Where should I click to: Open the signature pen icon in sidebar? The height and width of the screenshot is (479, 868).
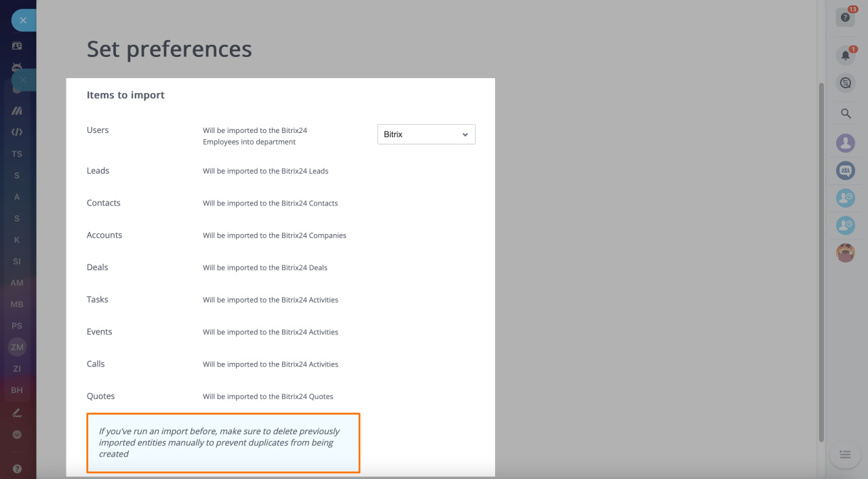[17, 413]
